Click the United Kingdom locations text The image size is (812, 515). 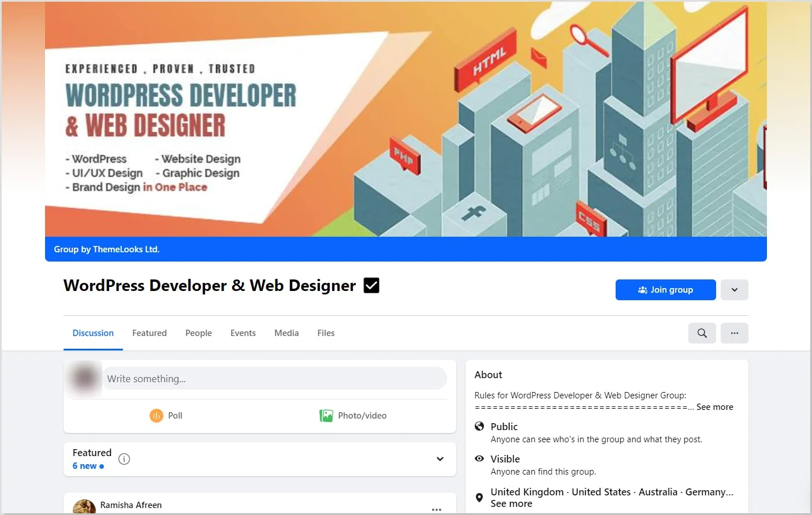pos(612,492)
